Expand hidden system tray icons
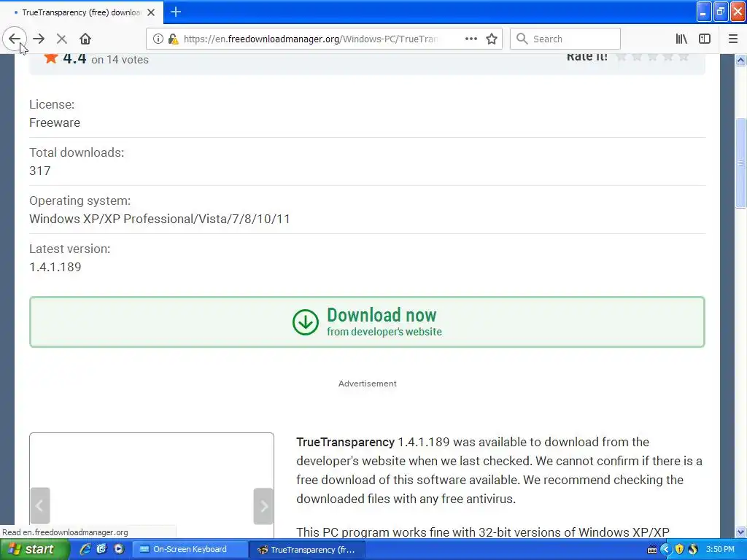 665,550
